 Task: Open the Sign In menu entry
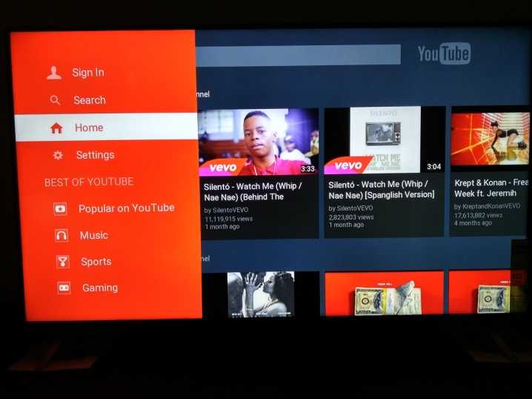click(88, 73)
